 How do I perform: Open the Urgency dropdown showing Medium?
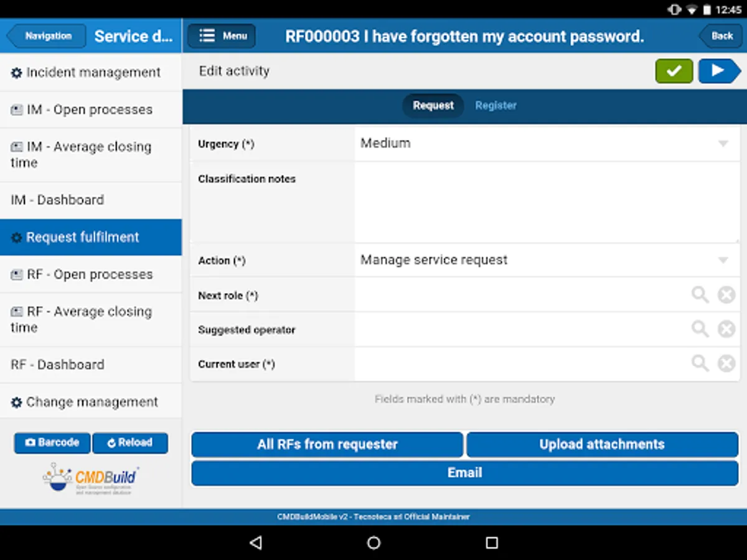[547, 144]
